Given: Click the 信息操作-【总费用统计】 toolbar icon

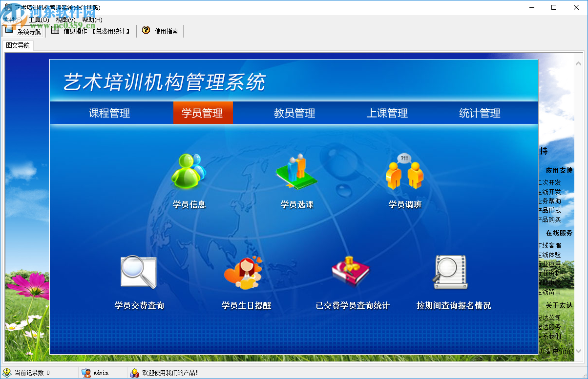Looking at the screenshot, I should point(55,30).
